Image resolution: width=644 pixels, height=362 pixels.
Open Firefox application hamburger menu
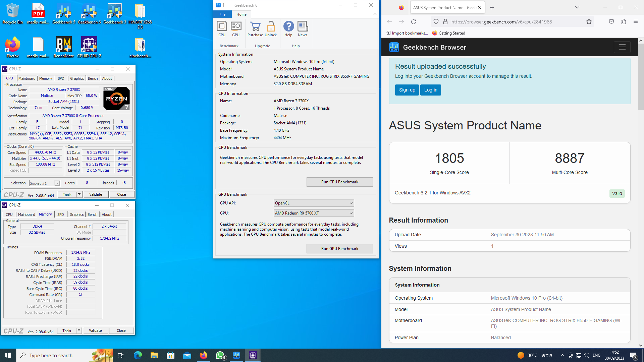click(x=636, y=22)
